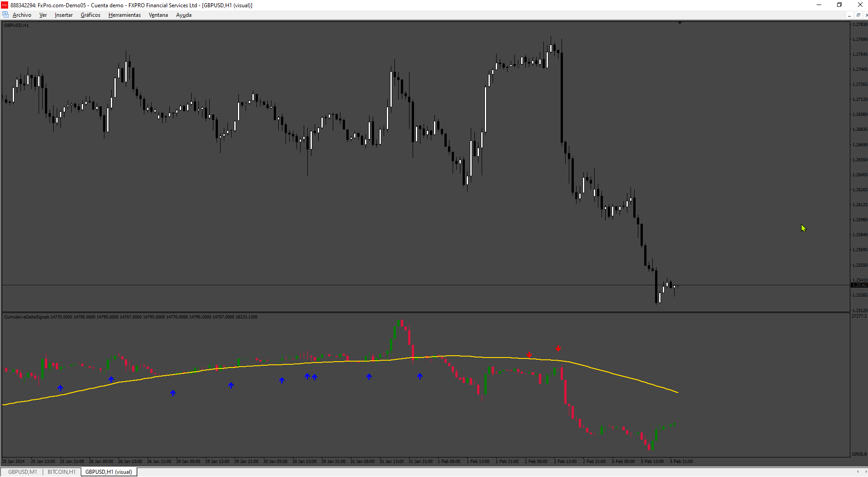Switch to the BITCOIN,H1 chart tab
Image resolution: width=868 pixels, height=477 pixels.
tap(62, 472)
